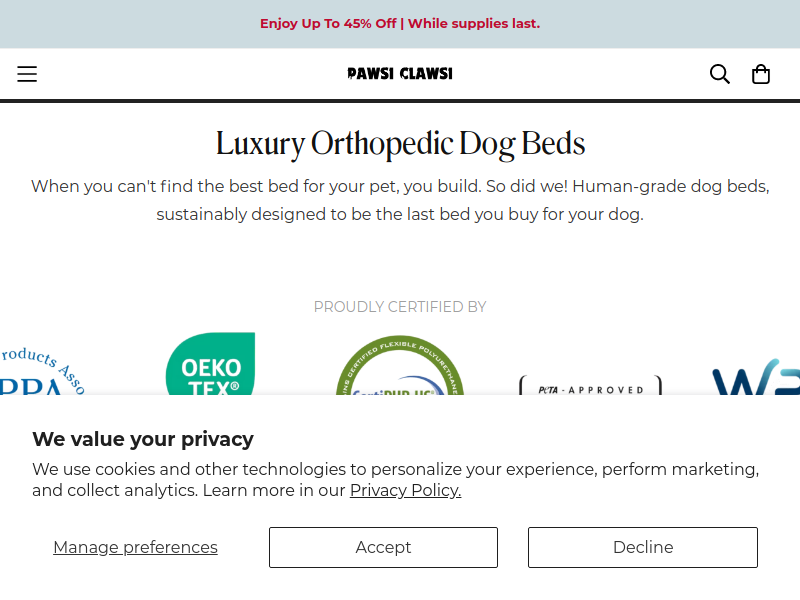
Task: Click the Human-grade dog beds description paragraph
Action: [400, 200]
